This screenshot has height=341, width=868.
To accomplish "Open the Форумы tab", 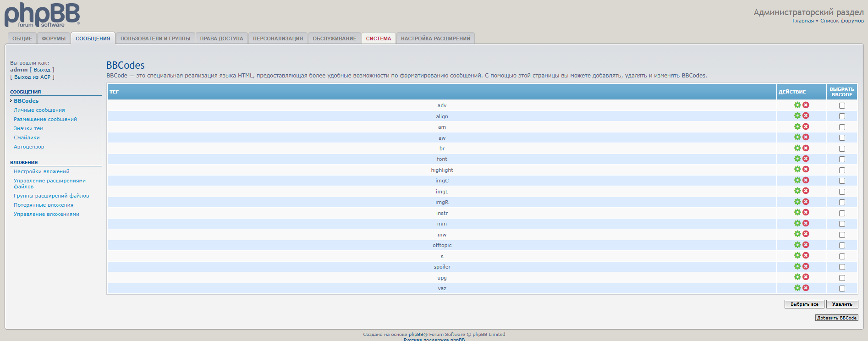I will 54,38.
